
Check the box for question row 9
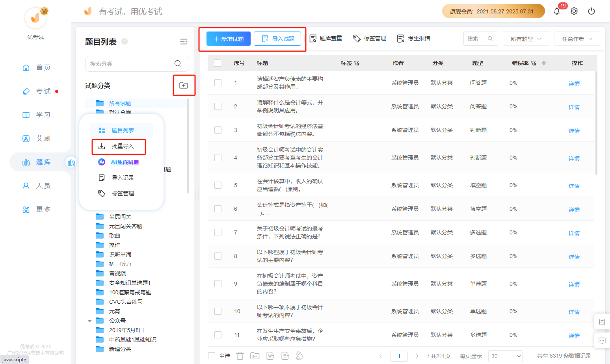218,284
